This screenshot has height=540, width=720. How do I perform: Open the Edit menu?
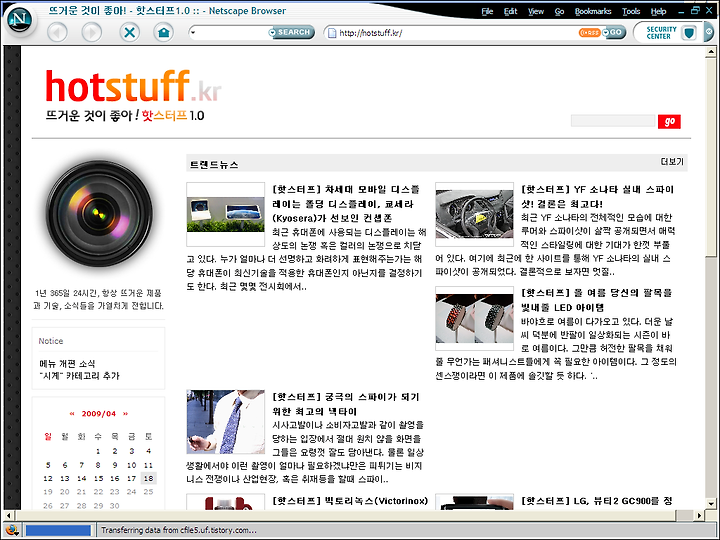(x=510, y=11)
